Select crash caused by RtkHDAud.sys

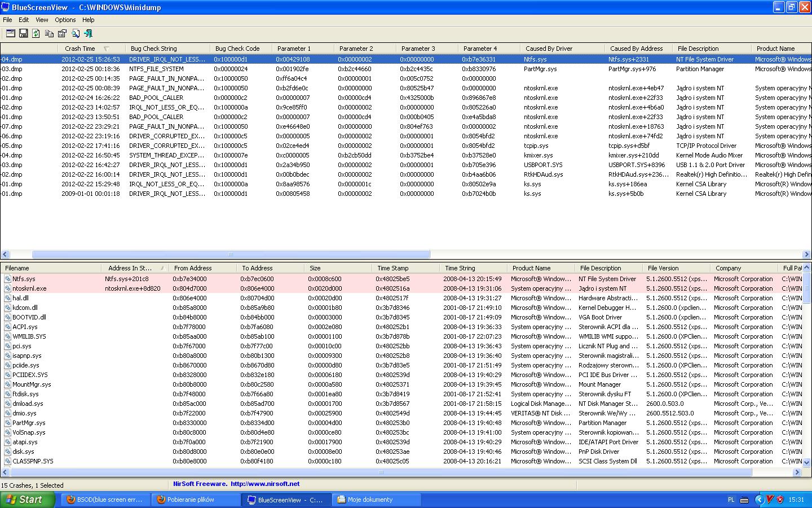point(406,174)
